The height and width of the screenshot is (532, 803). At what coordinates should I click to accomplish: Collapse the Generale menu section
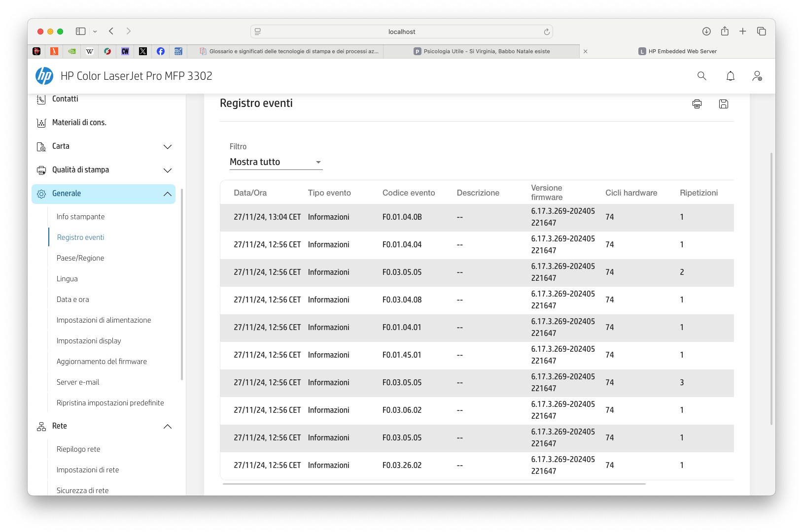(x=167, y=194)
